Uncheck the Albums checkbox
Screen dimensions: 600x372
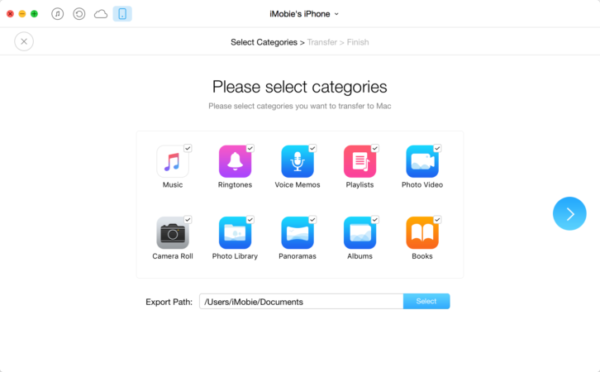[375, 220]
